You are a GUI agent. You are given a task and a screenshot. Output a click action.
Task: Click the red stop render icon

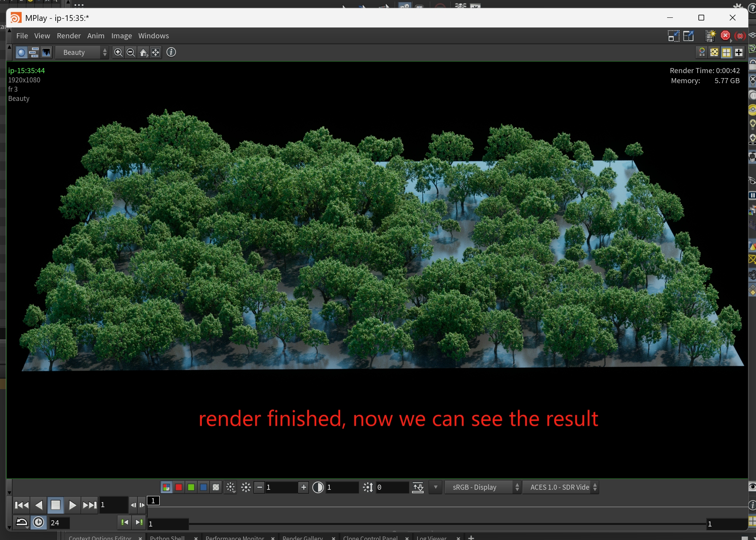725,36
